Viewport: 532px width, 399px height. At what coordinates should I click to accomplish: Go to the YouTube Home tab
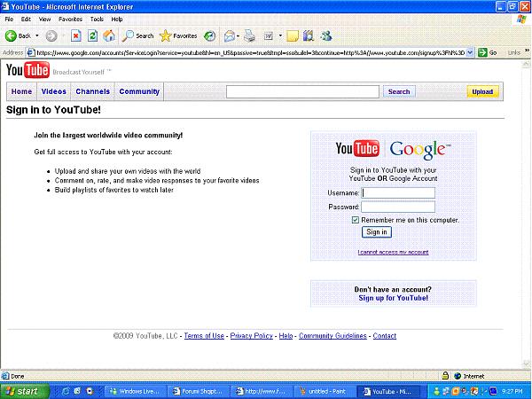21,91
